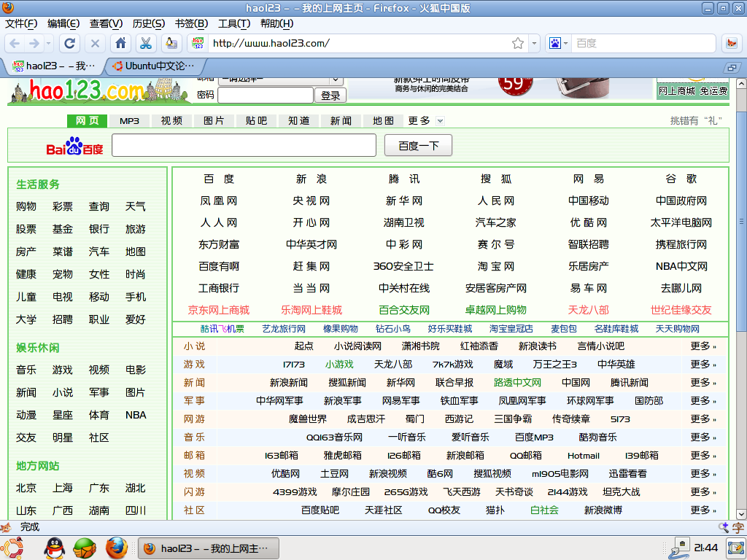Screen dimensions: 747x560
Task: Click the system tray icon right of the clock
Action: 736,548
